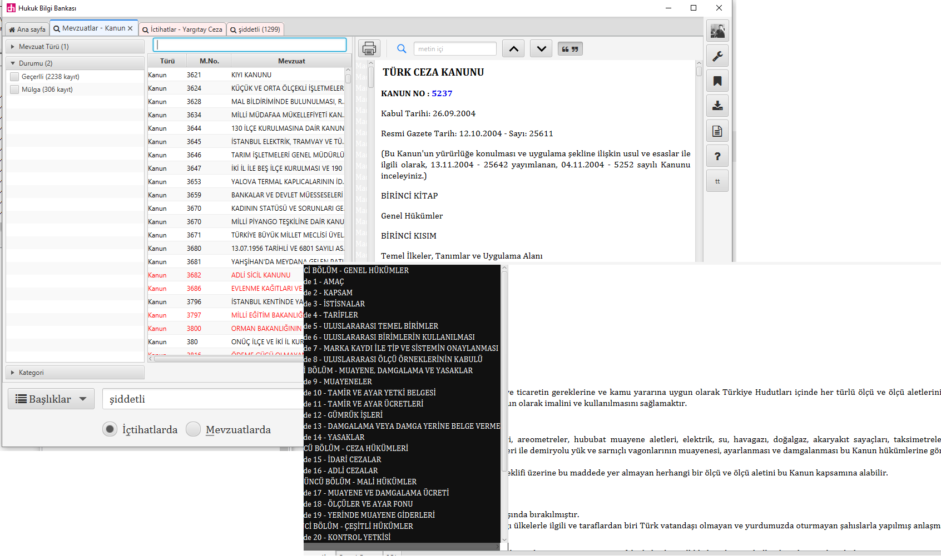Viewport: 941px width, 560px height.
Task: Jump to previous match with up arrow
Action: point(513,49)
